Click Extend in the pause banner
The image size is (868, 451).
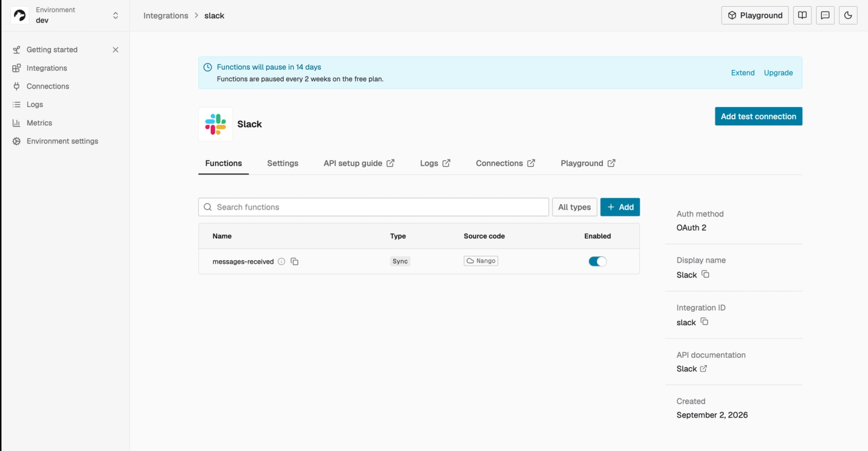pyautogui.click(x=743, y=73)
